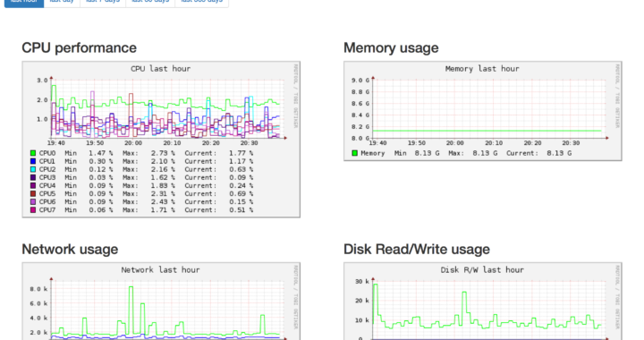
Task: Click the 'Memory usage' heading
Action: [391, 47]
